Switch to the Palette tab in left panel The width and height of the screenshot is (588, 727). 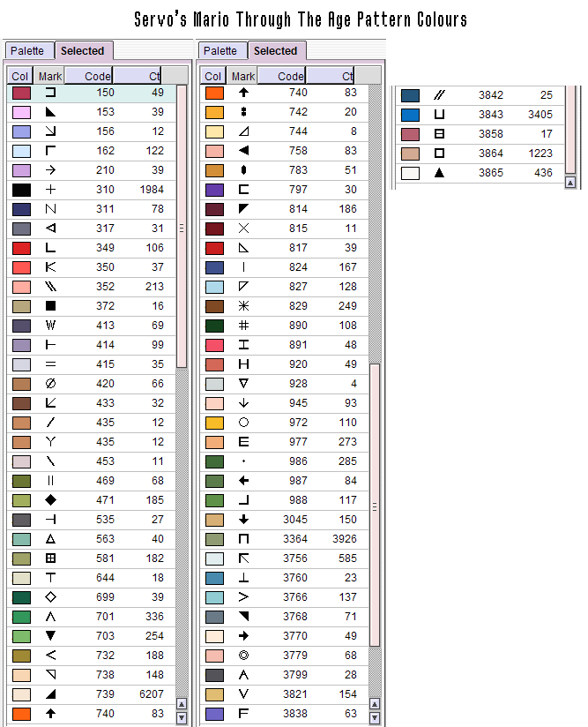coord(28,51)
